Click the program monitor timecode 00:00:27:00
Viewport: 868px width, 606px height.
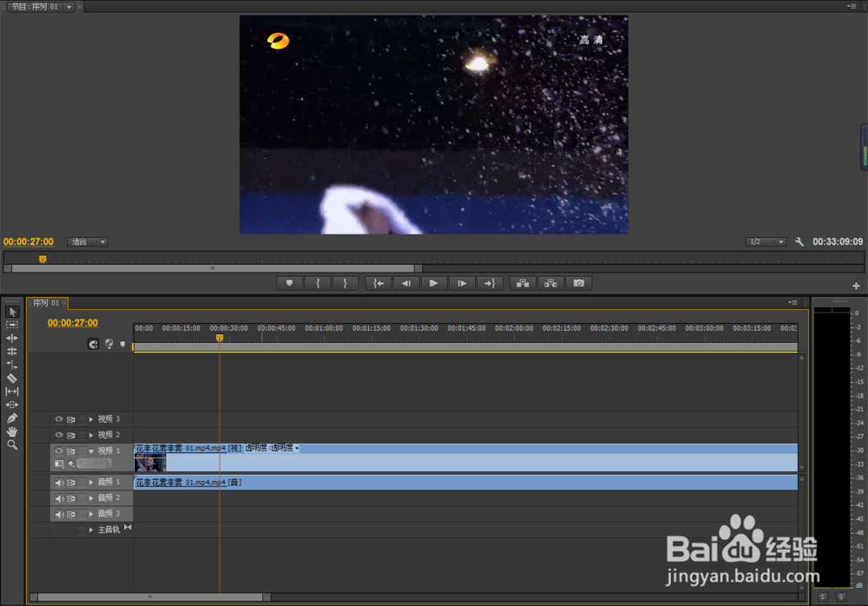[29, 241]
